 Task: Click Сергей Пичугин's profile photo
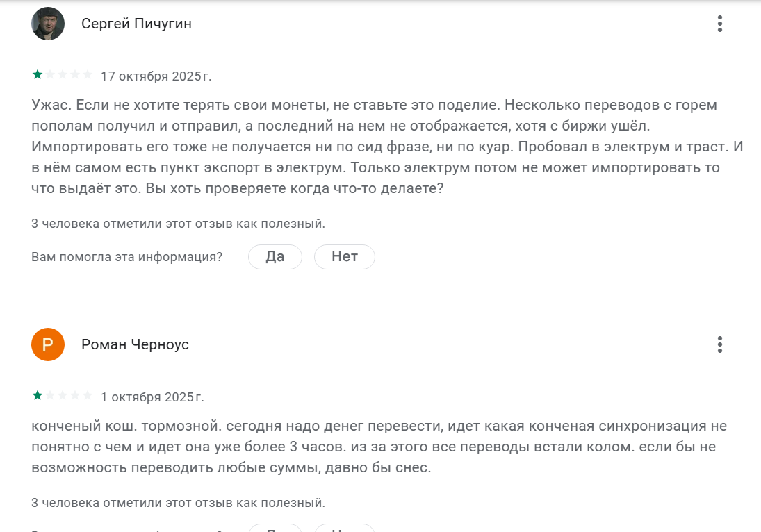(48, 24)
